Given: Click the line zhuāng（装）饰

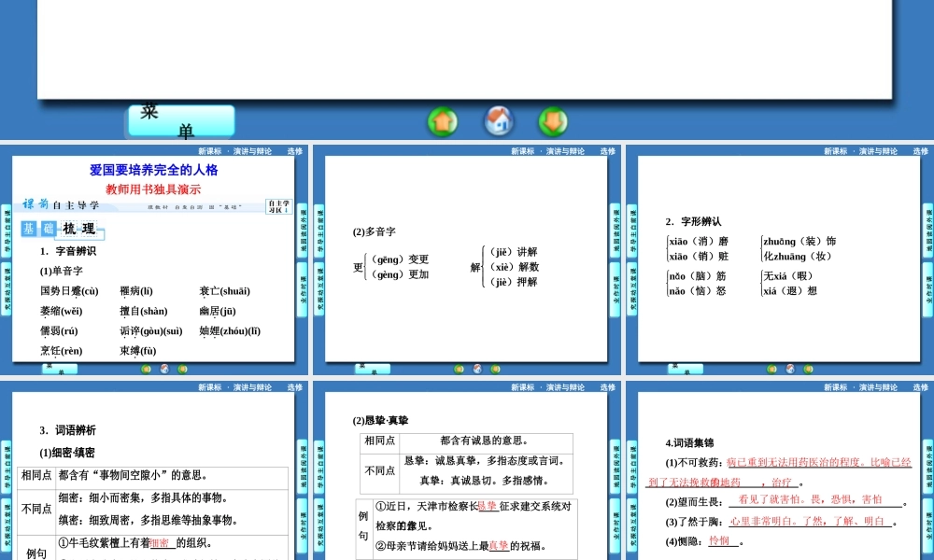Looking at the screenshot, I should pos(800,242).
